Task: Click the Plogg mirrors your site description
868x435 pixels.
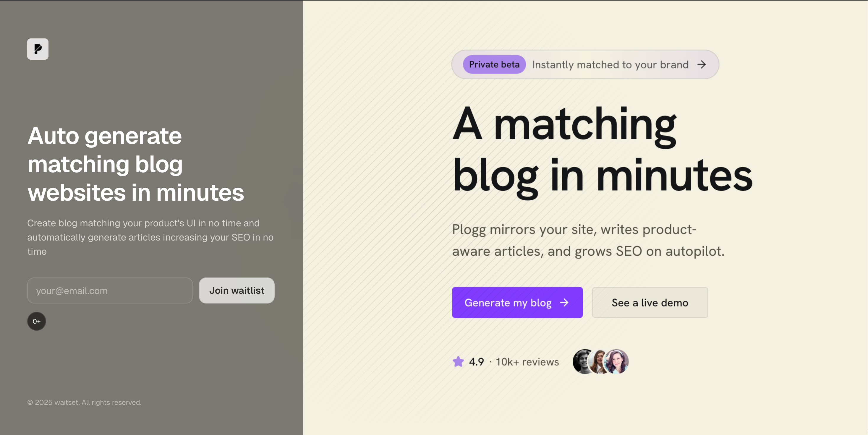Action: coord(588,240)
